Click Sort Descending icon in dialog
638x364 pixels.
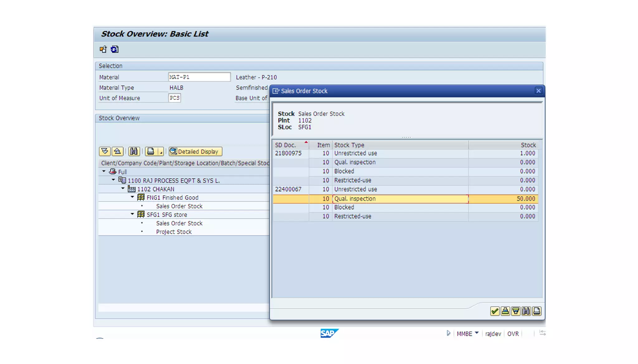point(516,311)
